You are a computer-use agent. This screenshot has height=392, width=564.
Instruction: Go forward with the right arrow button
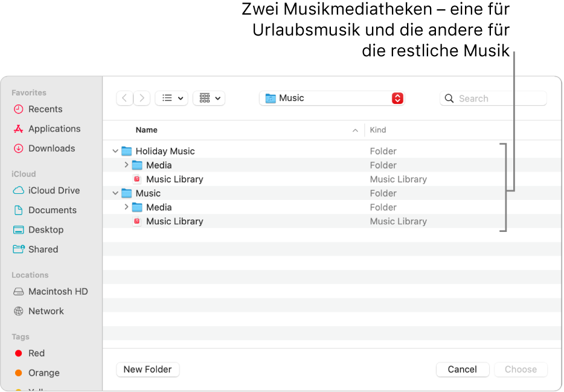(x=142, y=98)
